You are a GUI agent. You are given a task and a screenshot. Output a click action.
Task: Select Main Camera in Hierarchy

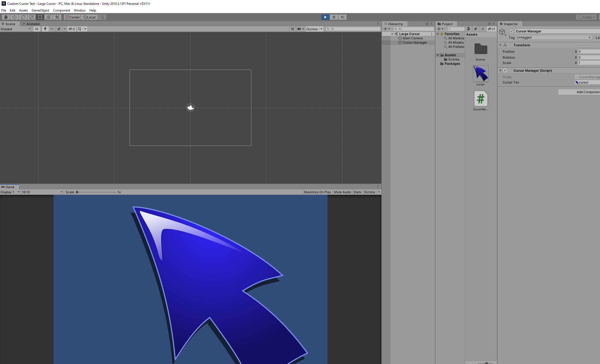point(413,38)
